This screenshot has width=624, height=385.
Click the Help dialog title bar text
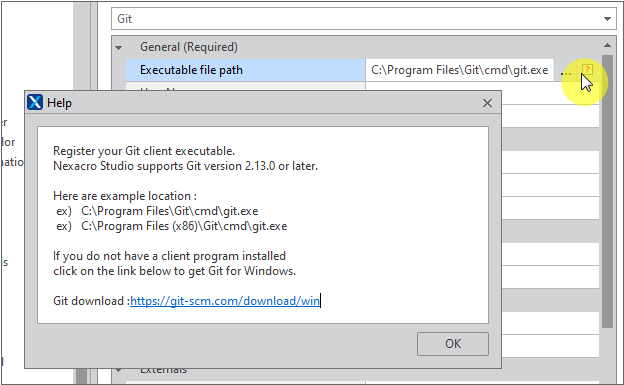[59, 103]
